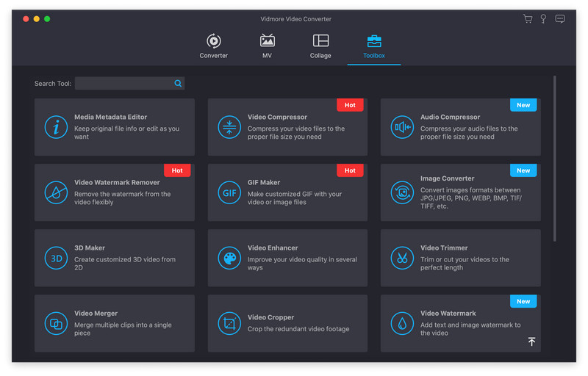Open the MV tab
Screen dimensions: 588x376
point(268,46)
